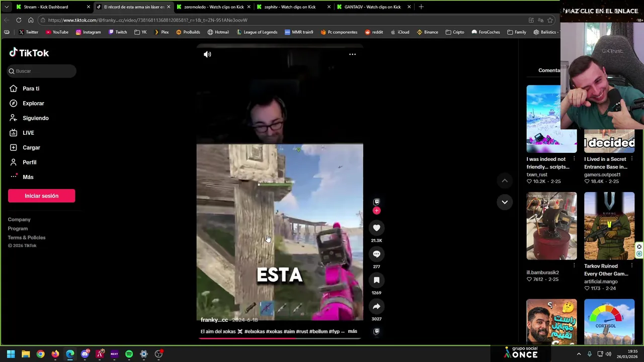Click the franky...cc author name
This screenshot has height=362, width=644.
(214, 320)
